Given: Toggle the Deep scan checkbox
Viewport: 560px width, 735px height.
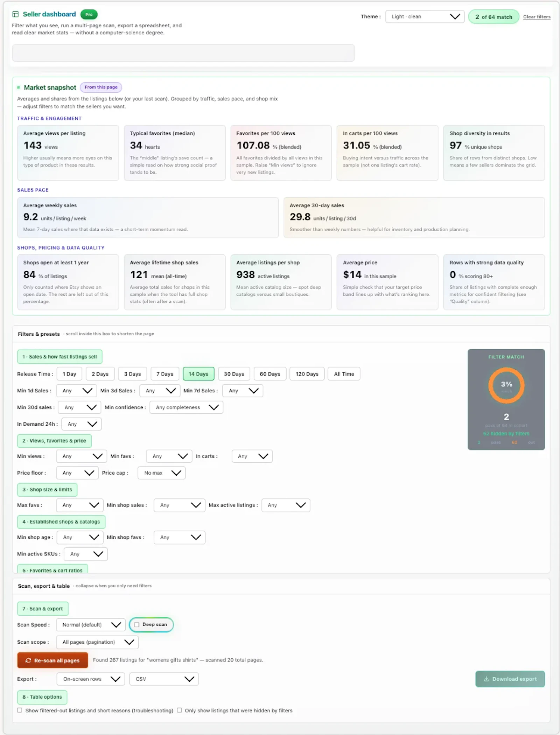Looking at the screenshot, I should point(136,625).
